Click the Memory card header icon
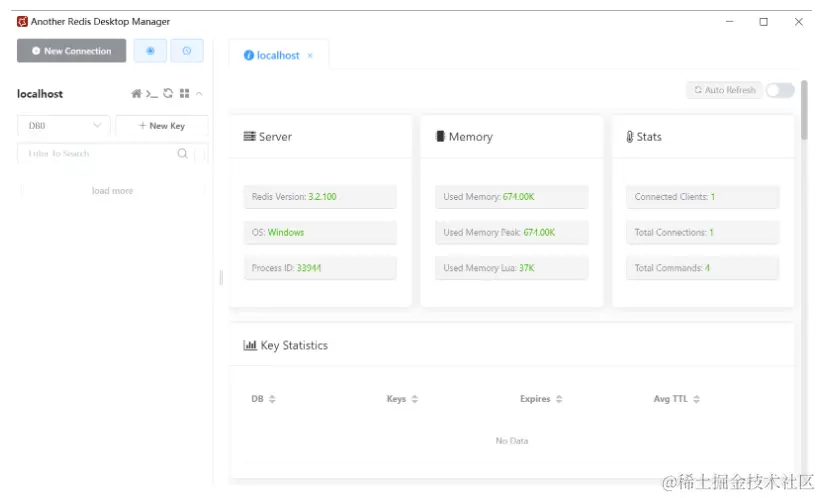The width and height of the screenshot is (821, 498). pos(440,136)
